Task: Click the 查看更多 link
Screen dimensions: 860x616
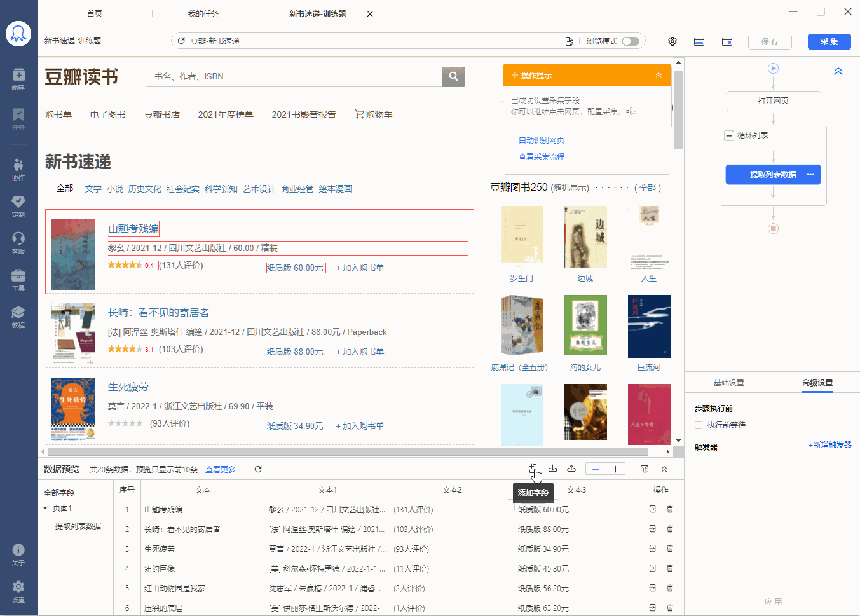Action: [x=221, y=469]
